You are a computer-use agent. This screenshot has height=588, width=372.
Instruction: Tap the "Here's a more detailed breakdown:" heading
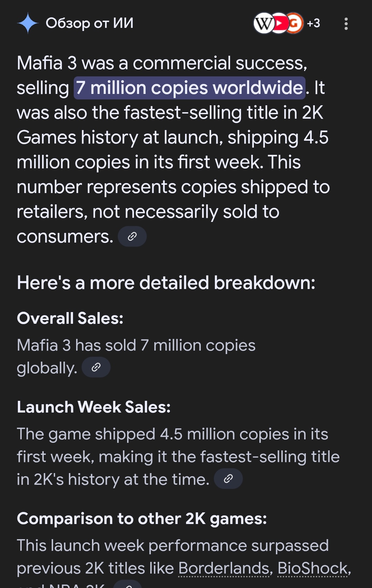coord(166,283)
